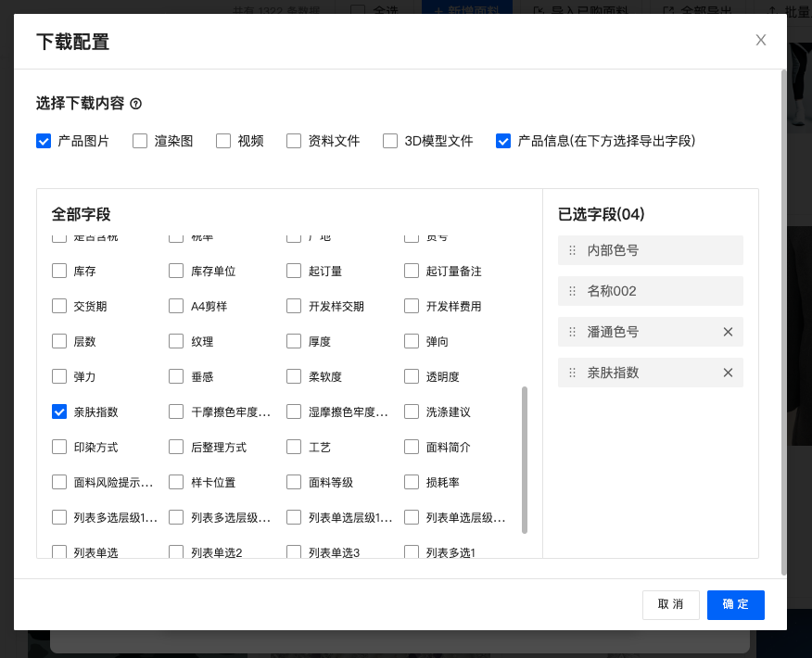Remove 亲肤指数 from selected fields
The image size is (812, 658).
[728, 373]
